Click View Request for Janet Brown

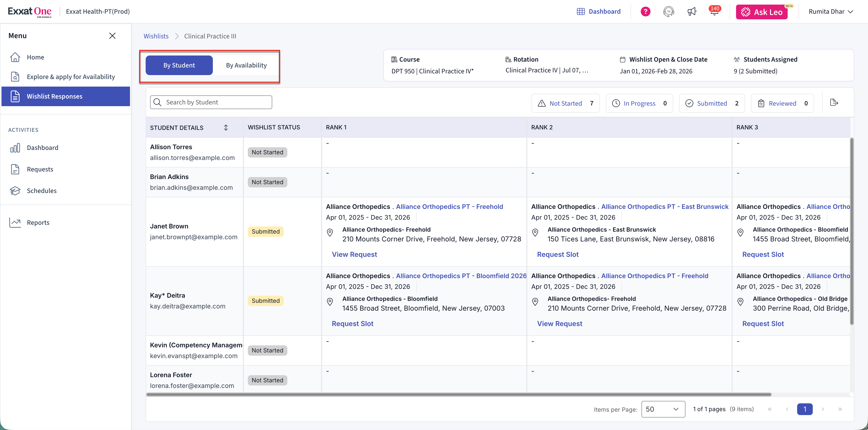[x=354, y=254]
